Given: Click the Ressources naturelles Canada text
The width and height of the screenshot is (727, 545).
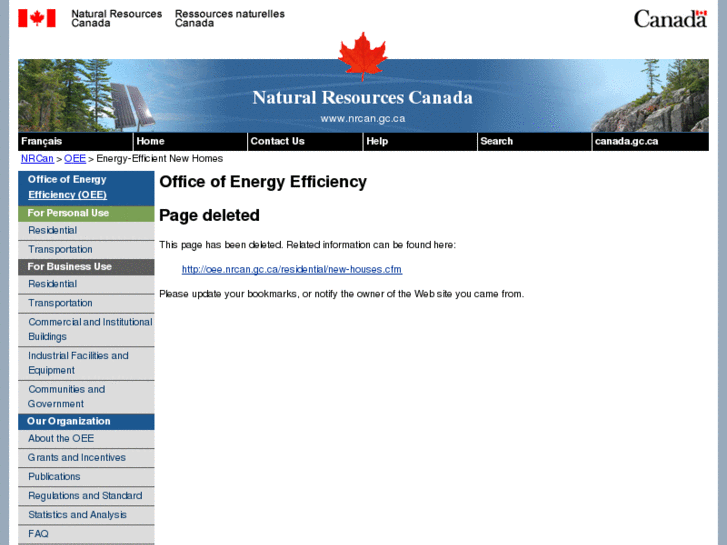Looking at the screenshot, I should click(230, 19).
